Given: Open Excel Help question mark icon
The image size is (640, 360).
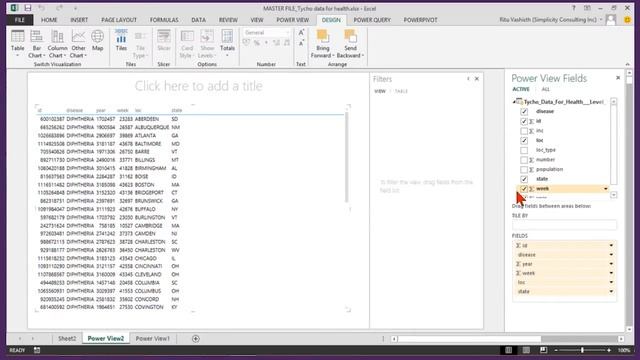Looking at the screenshot, I should click(573, 8).
